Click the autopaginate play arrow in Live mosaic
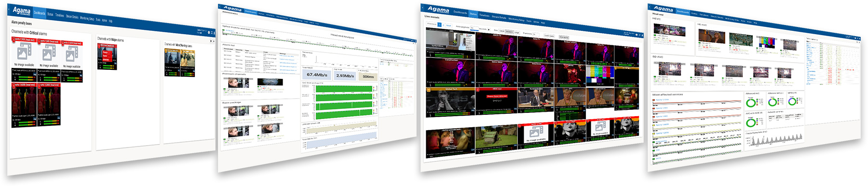Image resolution: width=868 pixels, height=186 pixels. [x=489, y=29]
